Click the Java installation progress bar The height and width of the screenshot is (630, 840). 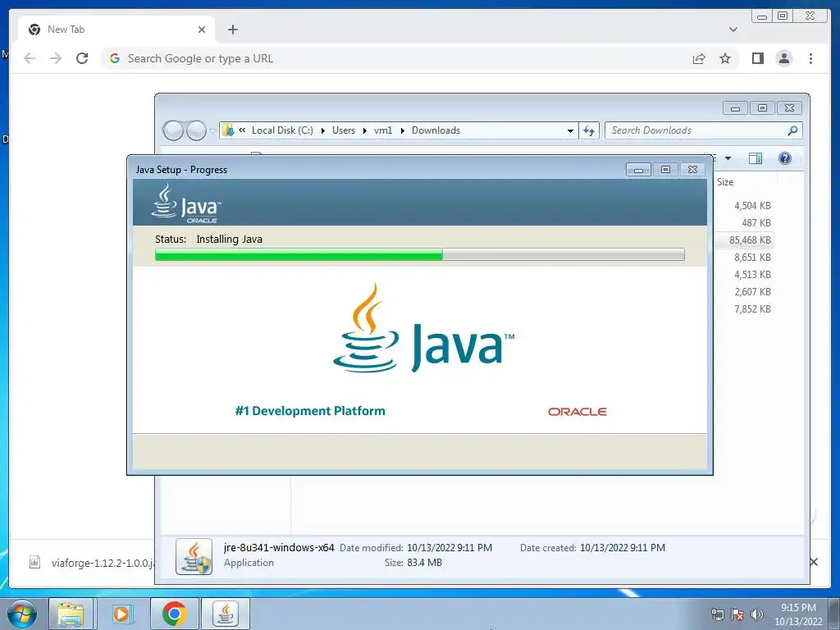(419, 254)
